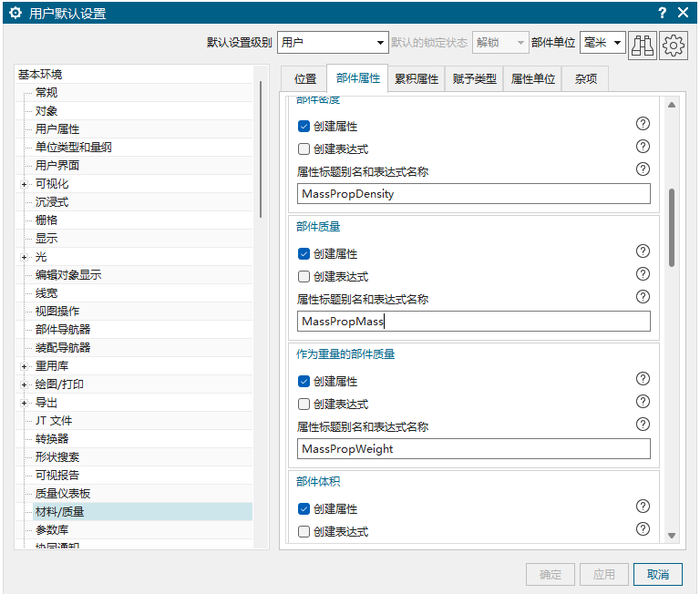Switch to the 累积属性 tab
This screenshot has width=700, height=594.
pyautogui.click(x=417, y=79)
